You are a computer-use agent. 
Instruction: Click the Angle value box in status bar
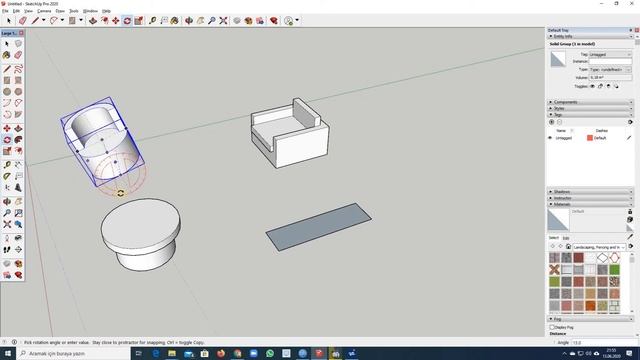605,342
